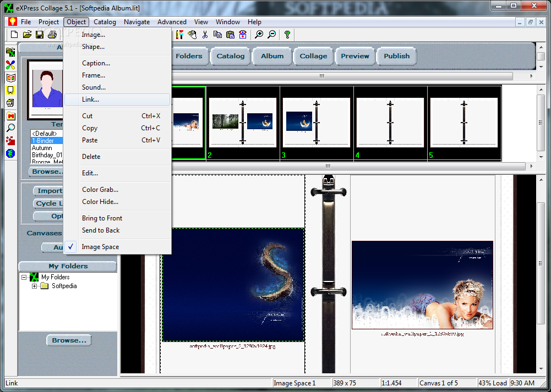Click the sidebar yellow easel canvas icon
This screenshot has height=392, width=551.
[x=11, y=91]
